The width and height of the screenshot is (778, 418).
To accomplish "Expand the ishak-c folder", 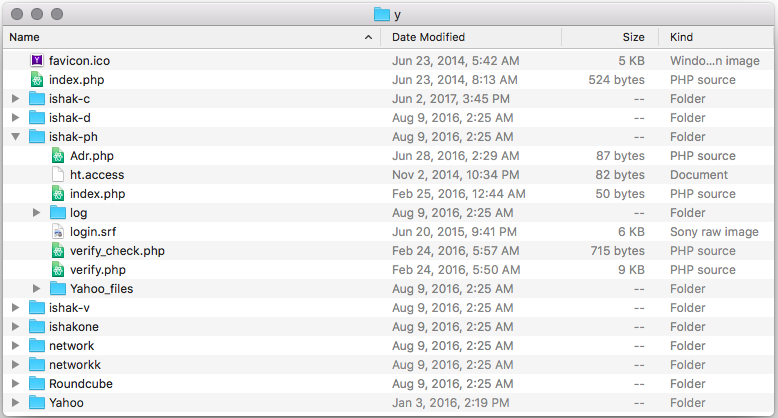I will coord(15,99).
